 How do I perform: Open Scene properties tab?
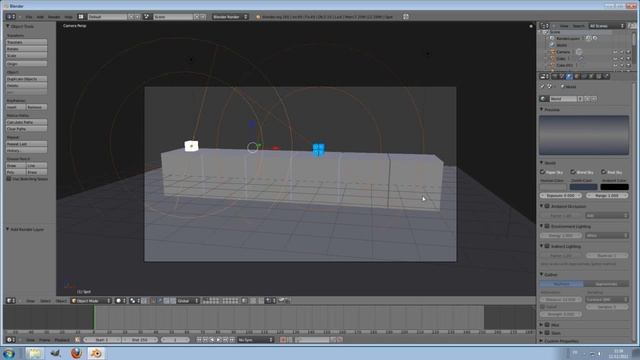click(x=562, y=76)
